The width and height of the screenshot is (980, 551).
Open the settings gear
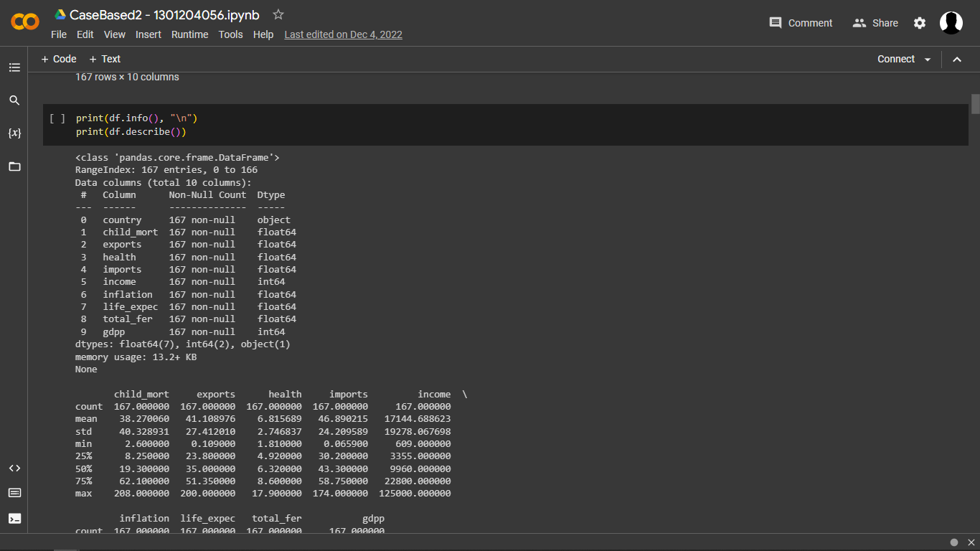920,23
